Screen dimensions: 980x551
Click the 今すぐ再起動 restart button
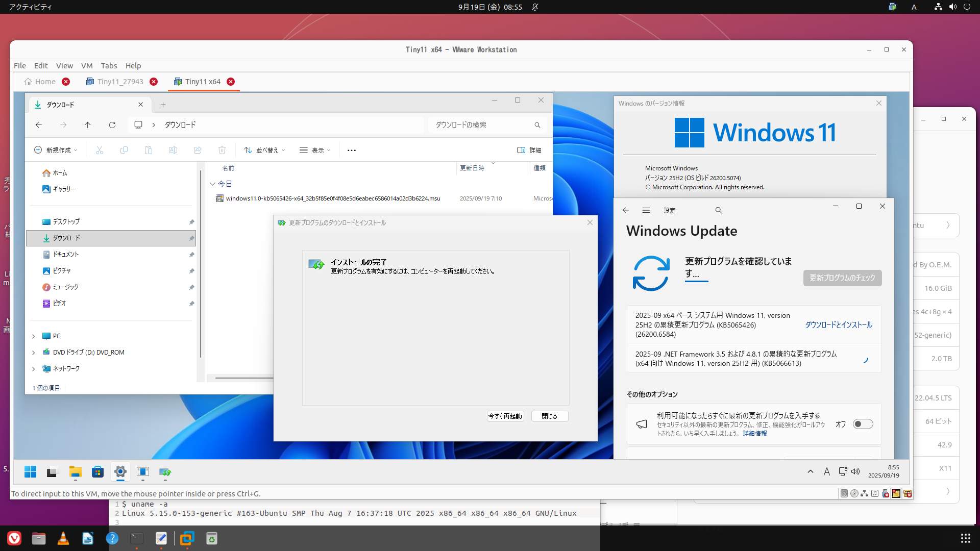pyautogui.click(x=505, y=416)
